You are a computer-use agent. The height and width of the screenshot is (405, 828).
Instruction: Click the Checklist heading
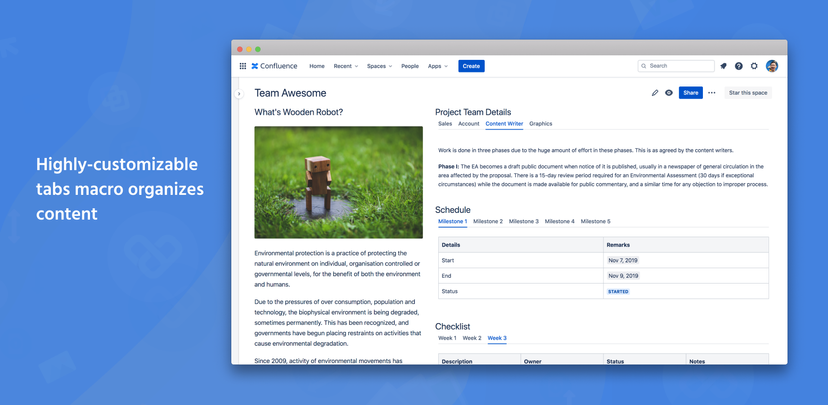453,326
